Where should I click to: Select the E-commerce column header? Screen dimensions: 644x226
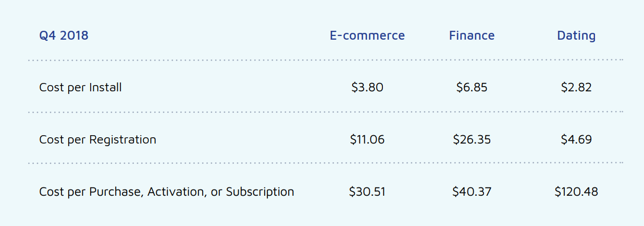(x=367, y=35)
